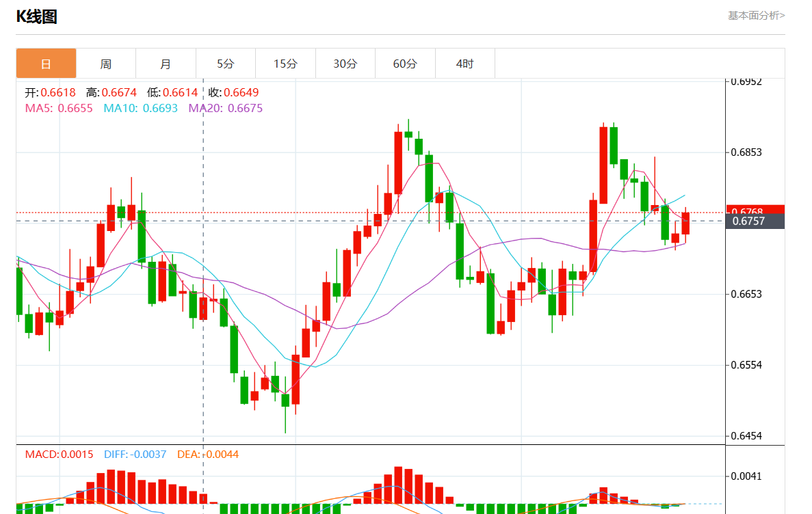Click the K线图 heading
The image size is (812, 514).
tap(36, 16)
